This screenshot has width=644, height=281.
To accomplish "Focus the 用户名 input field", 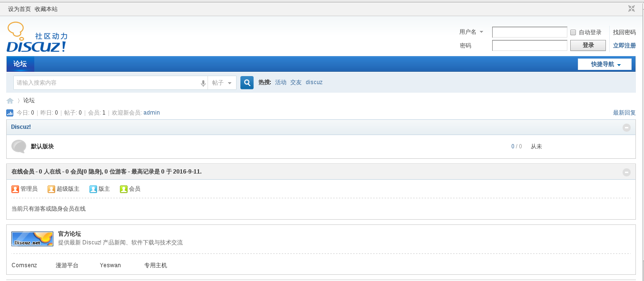I will (x=530, y=32).
